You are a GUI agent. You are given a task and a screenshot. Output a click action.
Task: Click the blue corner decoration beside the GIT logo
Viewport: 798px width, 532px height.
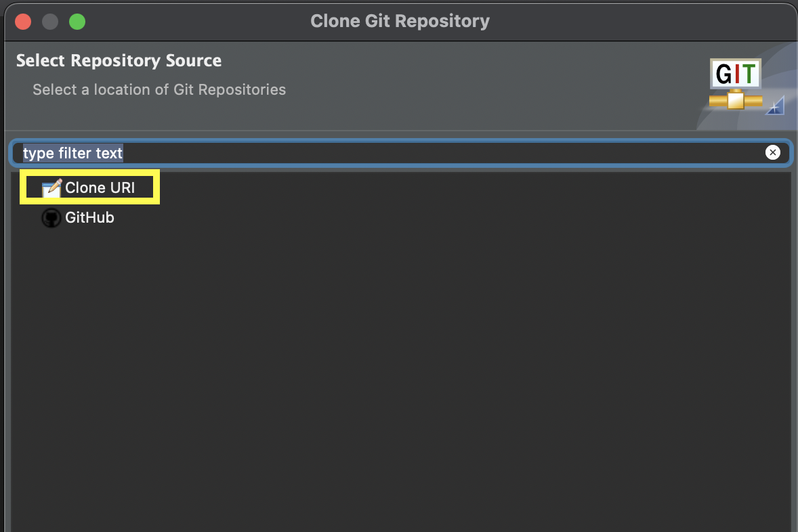click(x=775, y=106)
